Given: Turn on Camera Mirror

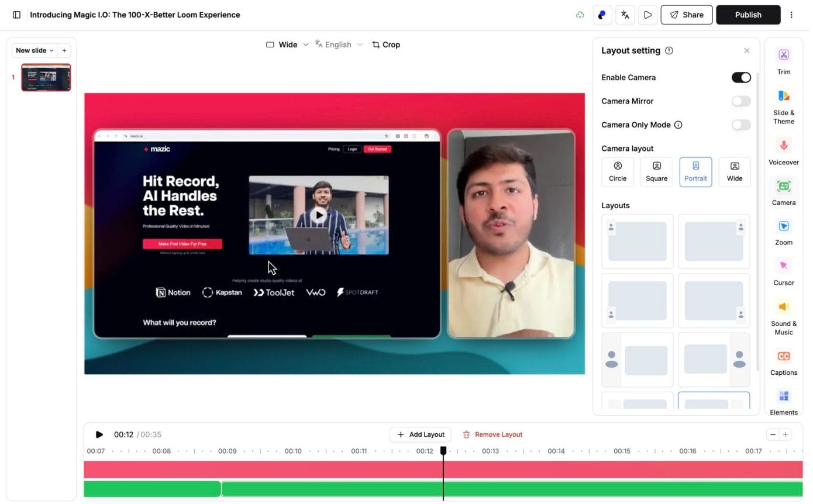Looking at the screenshot, I should point(740,101).
